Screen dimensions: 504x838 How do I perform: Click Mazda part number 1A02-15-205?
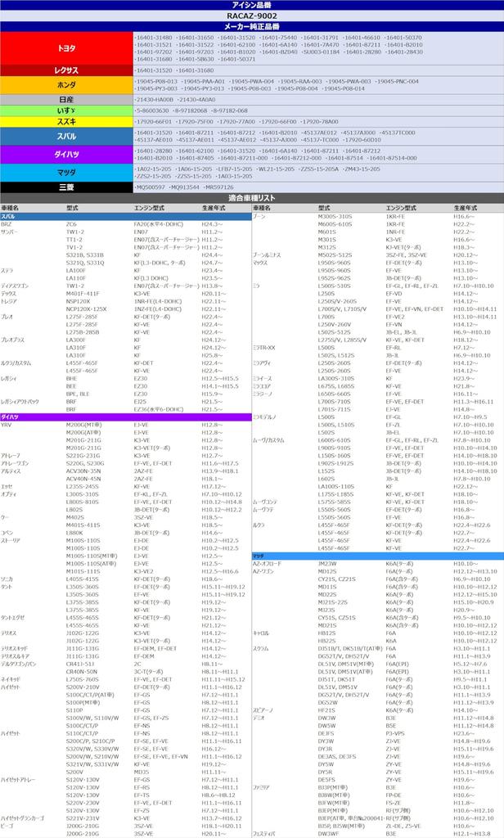click(x=153, y=169)
